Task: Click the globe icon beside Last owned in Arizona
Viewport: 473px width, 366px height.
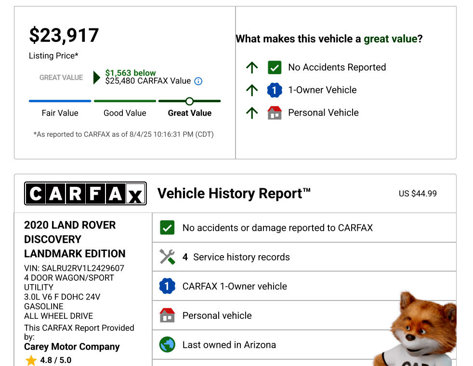Action: coord(167,345)
